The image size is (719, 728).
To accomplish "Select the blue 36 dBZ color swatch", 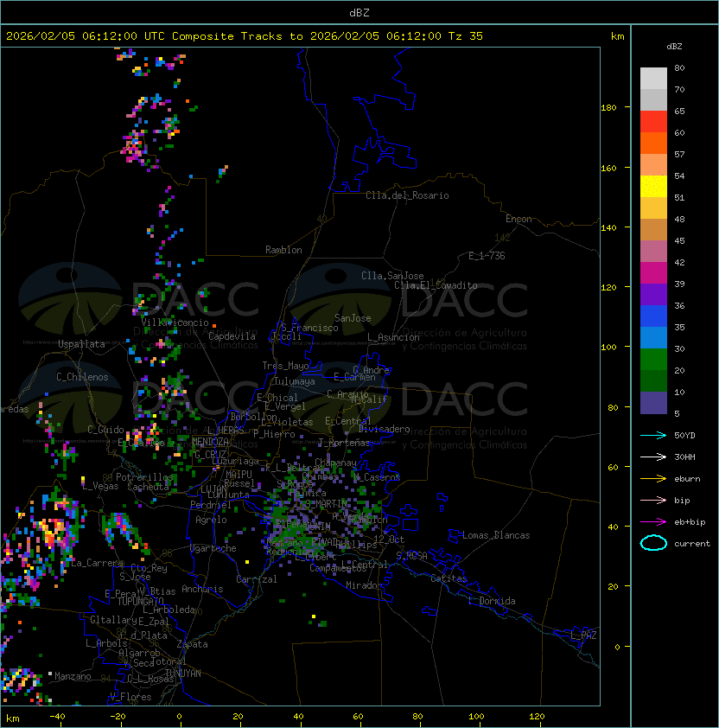I will tap(653, 316).
